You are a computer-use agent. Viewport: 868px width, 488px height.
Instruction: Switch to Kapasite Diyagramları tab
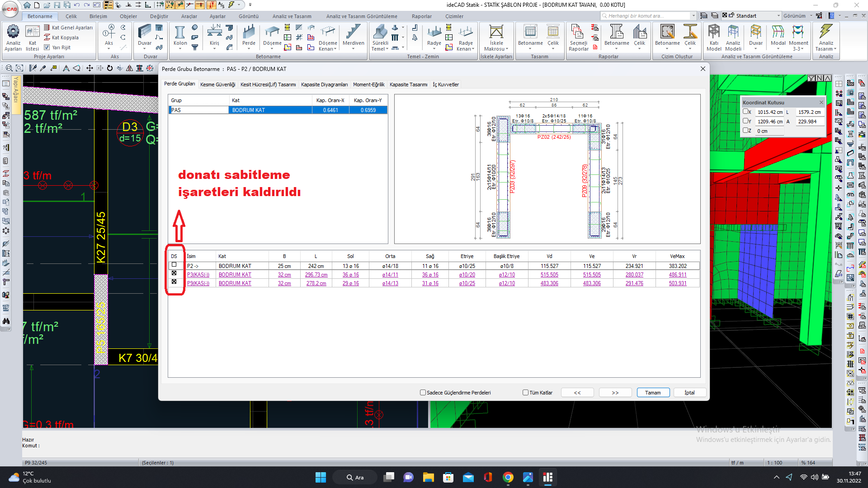(x=324, y=84)
